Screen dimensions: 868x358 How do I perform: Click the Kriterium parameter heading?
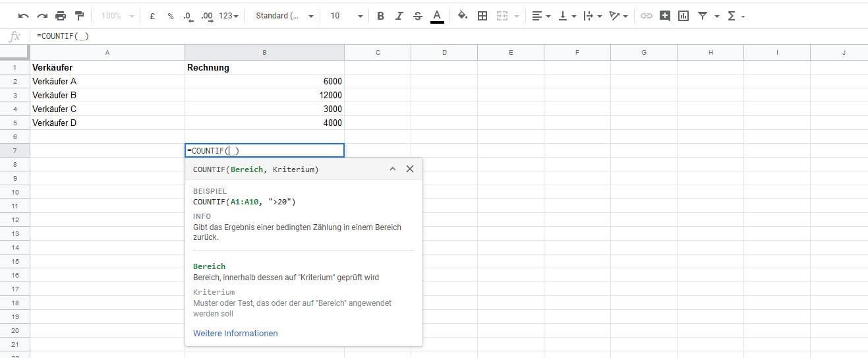coord(214,292)
